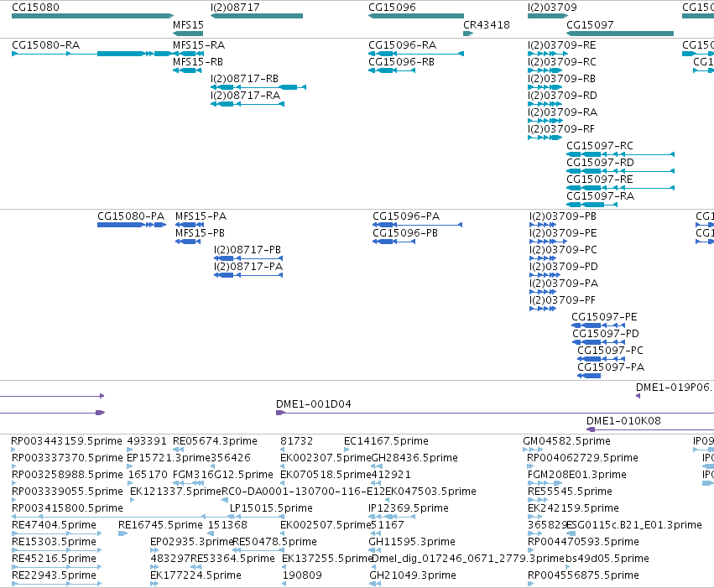Select the CG15080-PA protein label

pos(131,216)
